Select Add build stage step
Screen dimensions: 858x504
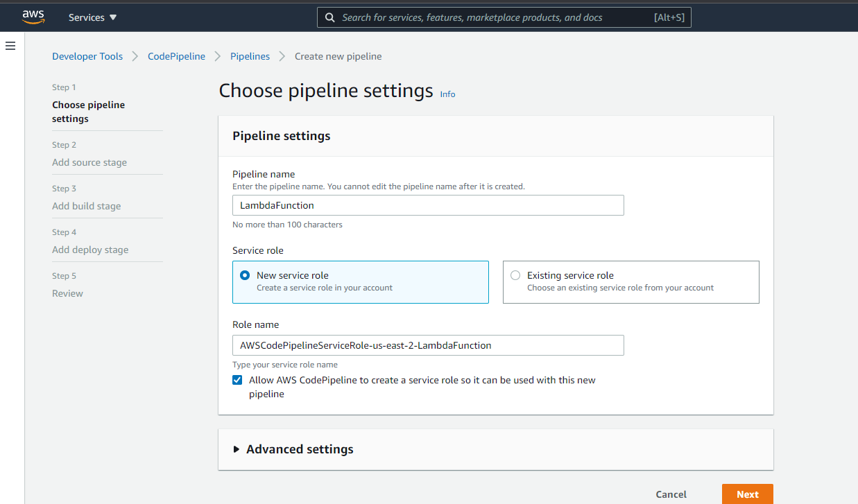[x=86, y=206]
